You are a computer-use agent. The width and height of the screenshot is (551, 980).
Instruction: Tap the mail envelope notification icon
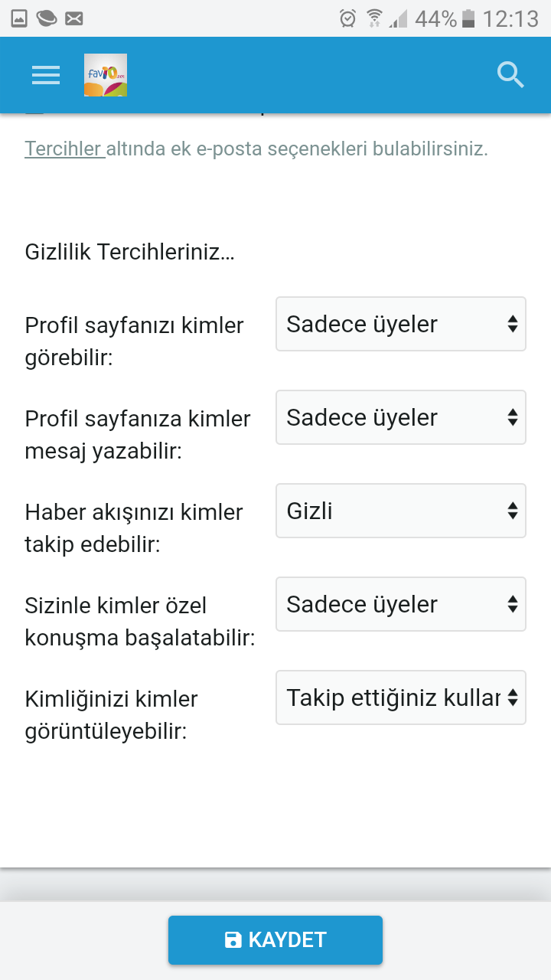[73, 18]
